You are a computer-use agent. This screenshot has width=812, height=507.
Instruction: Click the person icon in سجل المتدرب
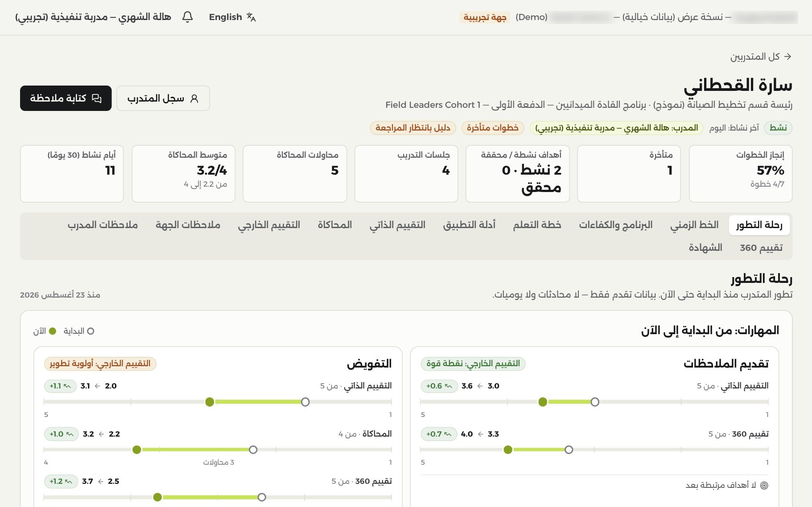click(194, 98)
